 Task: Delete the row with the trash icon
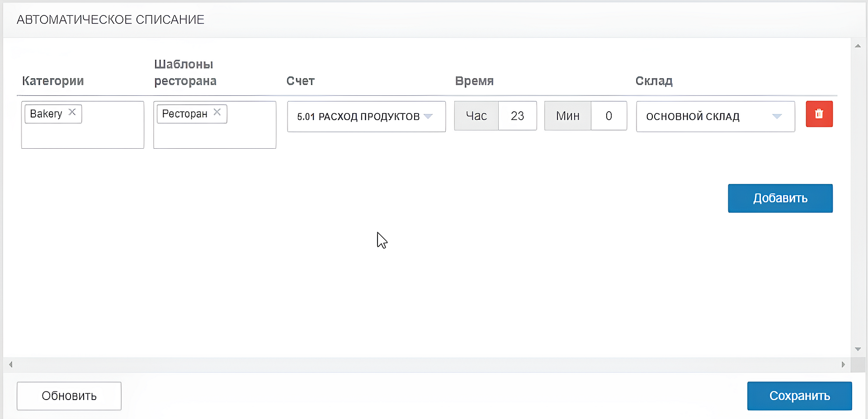point(819,114)
